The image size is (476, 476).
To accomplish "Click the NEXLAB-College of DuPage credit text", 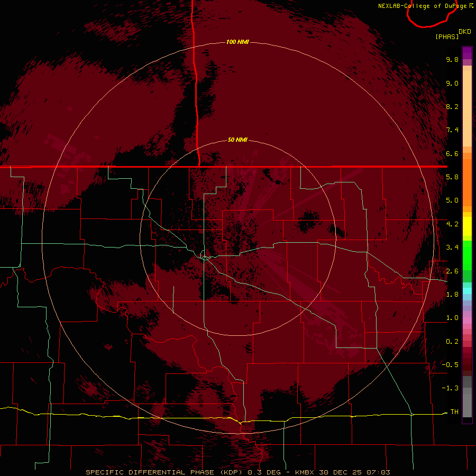I will [422, 6].
